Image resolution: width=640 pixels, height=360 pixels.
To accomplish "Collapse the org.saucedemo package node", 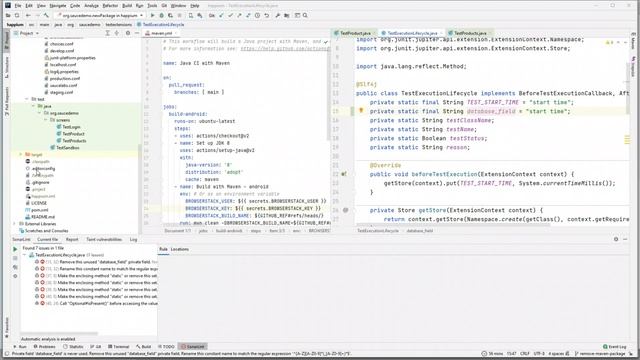I will (40, 113).
